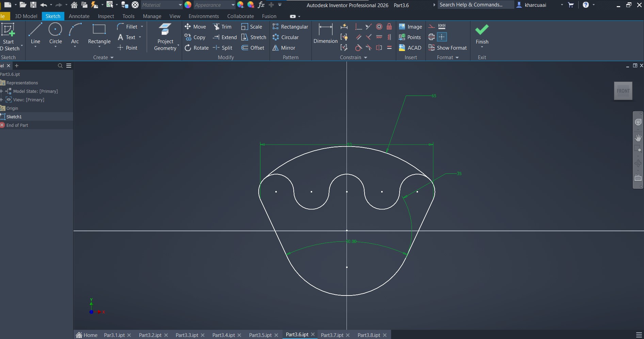
Task: Pick the Trim tool
Action: pos(222,27)
